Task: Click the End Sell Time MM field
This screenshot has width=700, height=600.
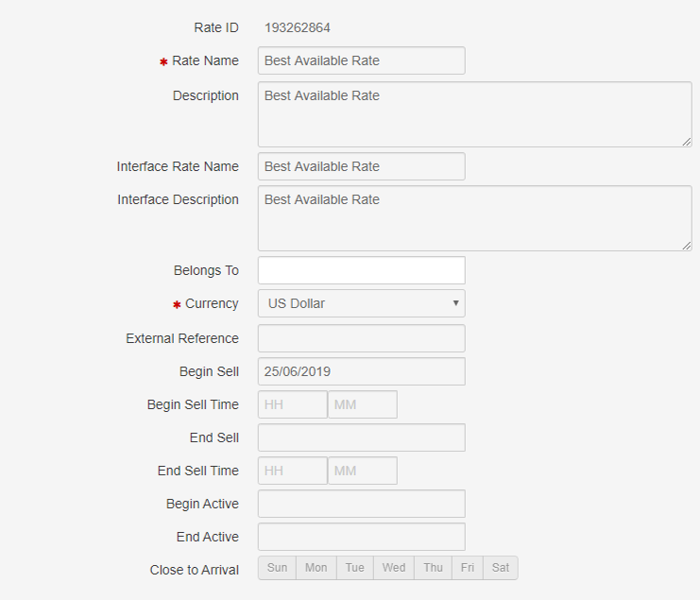Action: click(363, 471)
